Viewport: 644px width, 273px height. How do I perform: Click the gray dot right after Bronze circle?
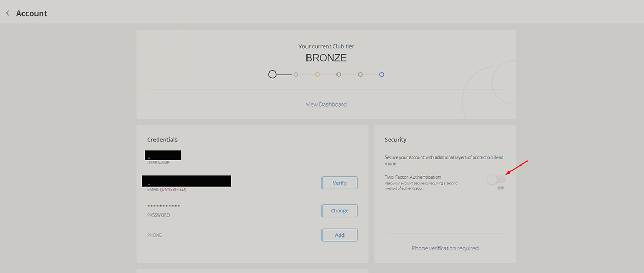click(296, 74)
